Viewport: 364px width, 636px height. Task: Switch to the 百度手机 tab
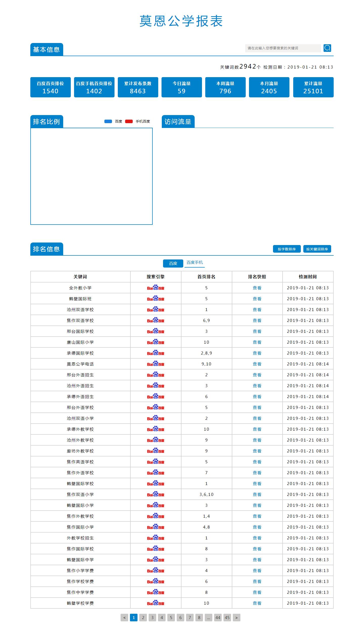(195, 262)
